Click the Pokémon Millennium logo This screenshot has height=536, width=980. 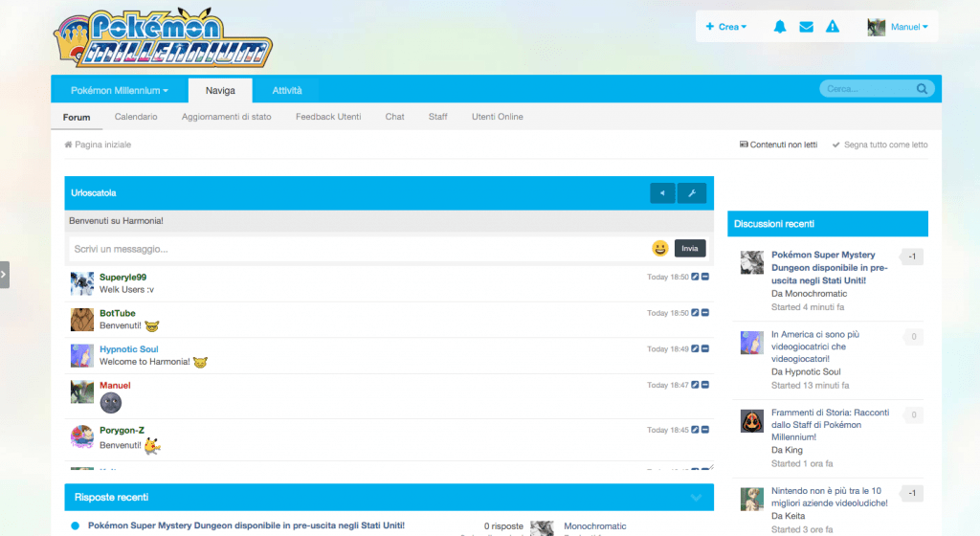[x=163, y=37]
